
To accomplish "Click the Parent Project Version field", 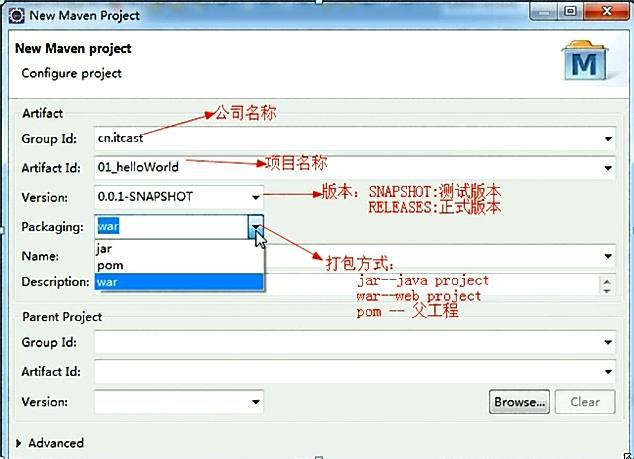I will 179,402.
